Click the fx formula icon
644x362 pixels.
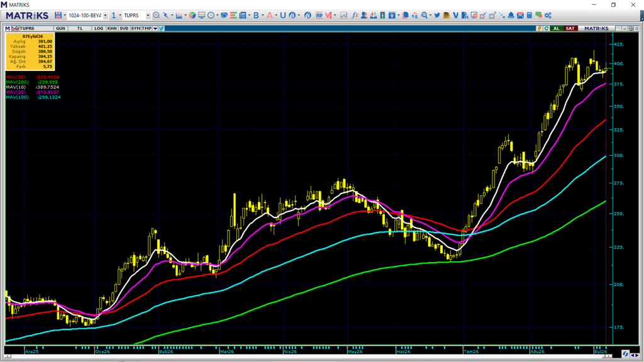point(355,15)
